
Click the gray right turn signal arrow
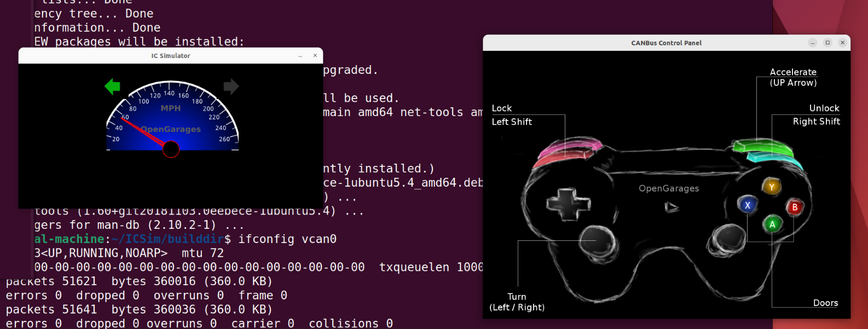[232, 86]
